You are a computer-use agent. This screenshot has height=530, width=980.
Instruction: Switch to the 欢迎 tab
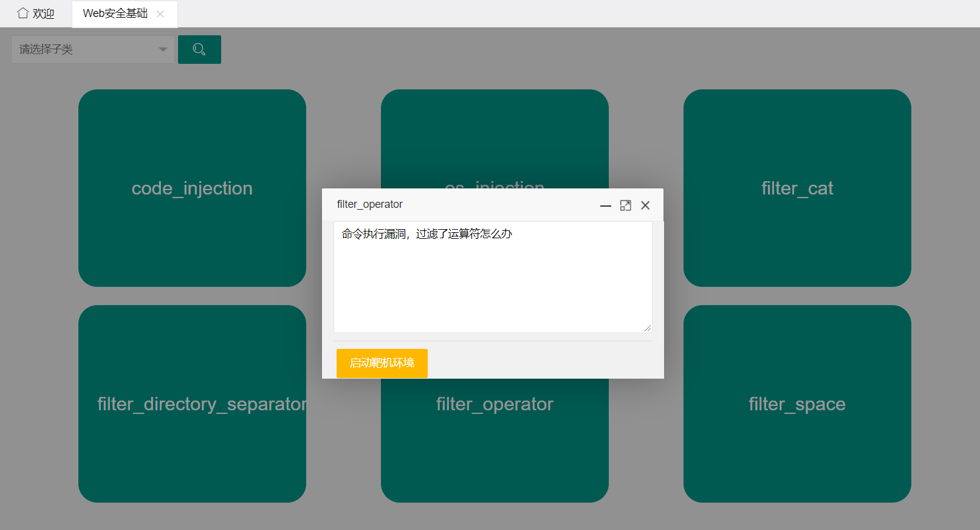(43, 13)
